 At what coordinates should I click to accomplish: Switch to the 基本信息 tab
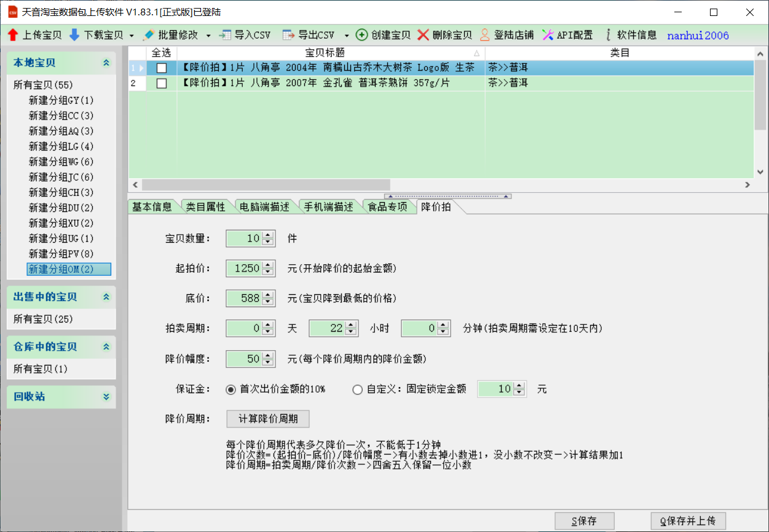coord(152,207)
